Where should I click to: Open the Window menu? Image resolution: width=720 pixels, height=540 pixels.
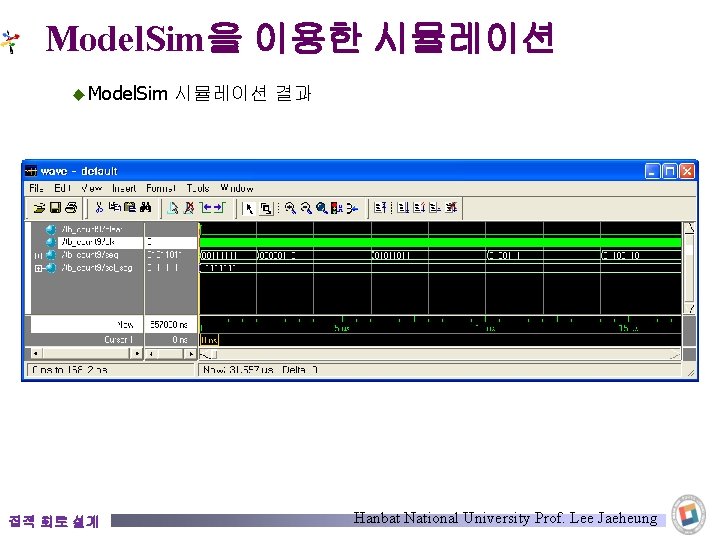coord(236,188)
